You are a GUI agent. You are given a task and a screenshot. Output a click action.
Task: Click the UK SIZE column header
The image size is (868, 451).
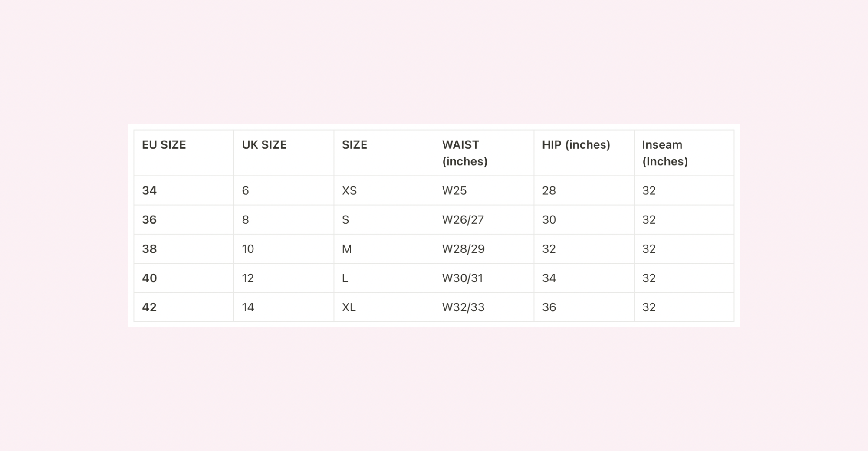tap(264, 145)
